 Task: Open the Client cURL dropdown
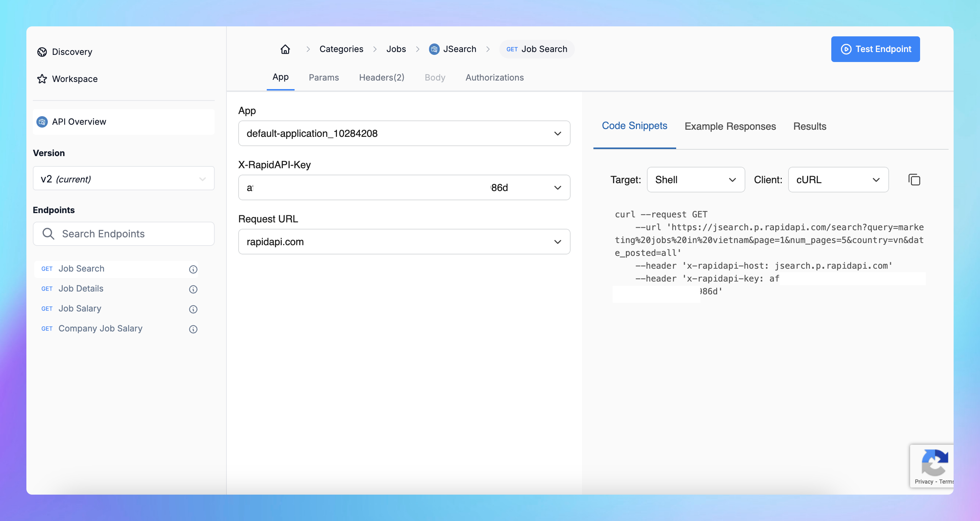click(838, 180)
